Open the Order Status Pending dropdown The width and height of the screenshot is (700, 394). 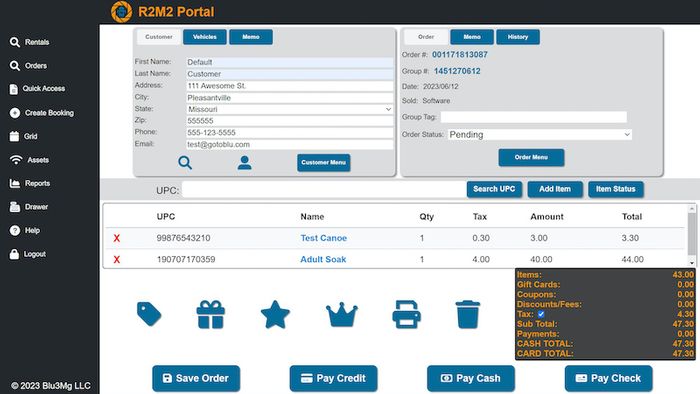pos(540,134)
